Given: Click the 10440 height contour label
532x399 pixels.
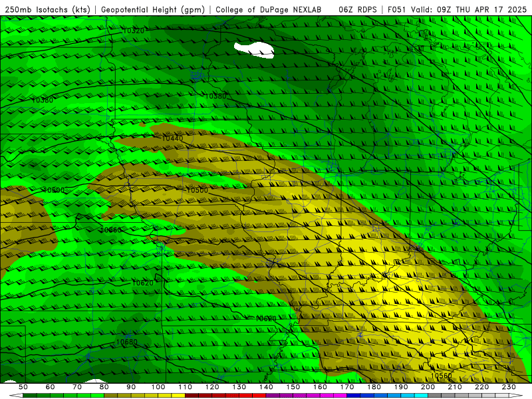Looking at the screenshot, I should point(172,138).
